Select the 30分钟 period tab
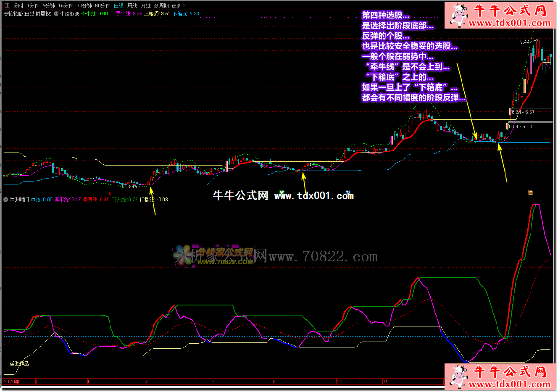The image size is (558, 392). pyautogui.click(x=84, y=5)
